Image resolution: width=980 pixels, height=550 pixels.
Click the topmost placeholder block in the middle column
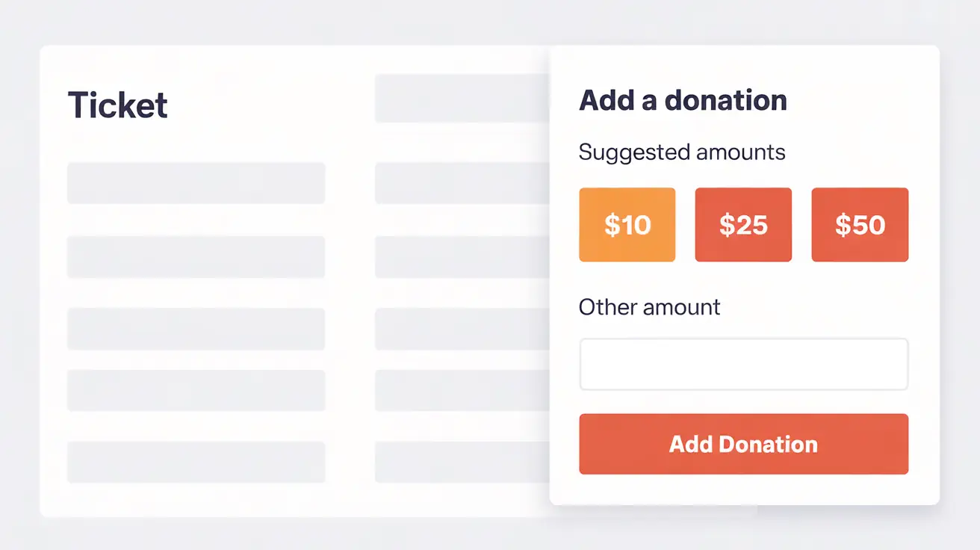pyautogui.click(x=459, y=98)
